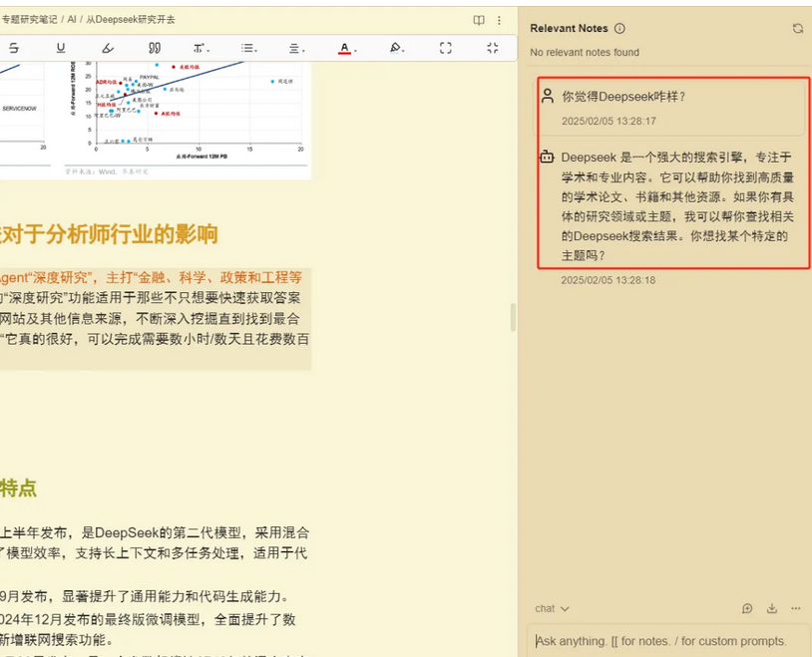
Task: Open the editor's three-dot menu
Action: [x=498, y=19]
